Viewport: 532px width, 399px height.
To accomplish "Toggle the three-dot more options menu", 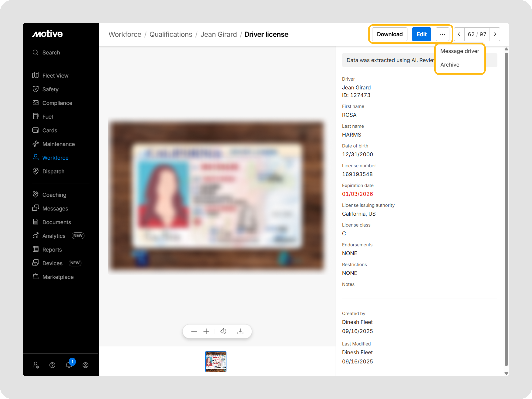I will click(442, 34).
